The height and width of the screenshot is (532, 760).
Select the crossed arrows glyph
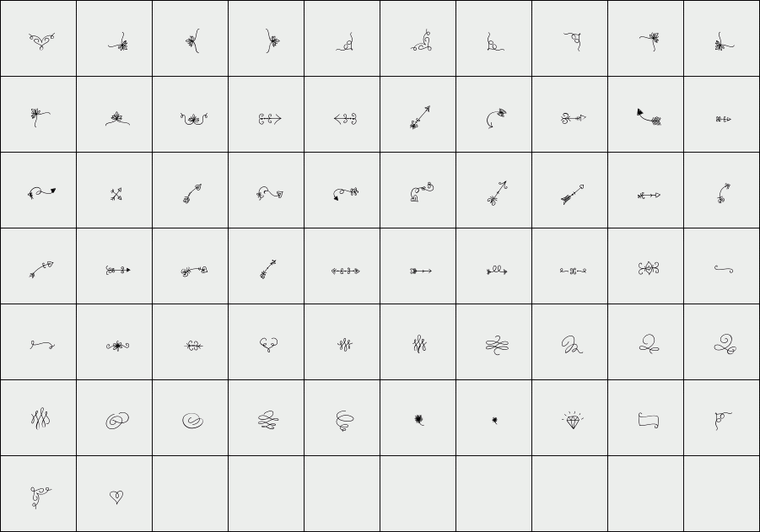pyautogui.click(x=116, y=194)
